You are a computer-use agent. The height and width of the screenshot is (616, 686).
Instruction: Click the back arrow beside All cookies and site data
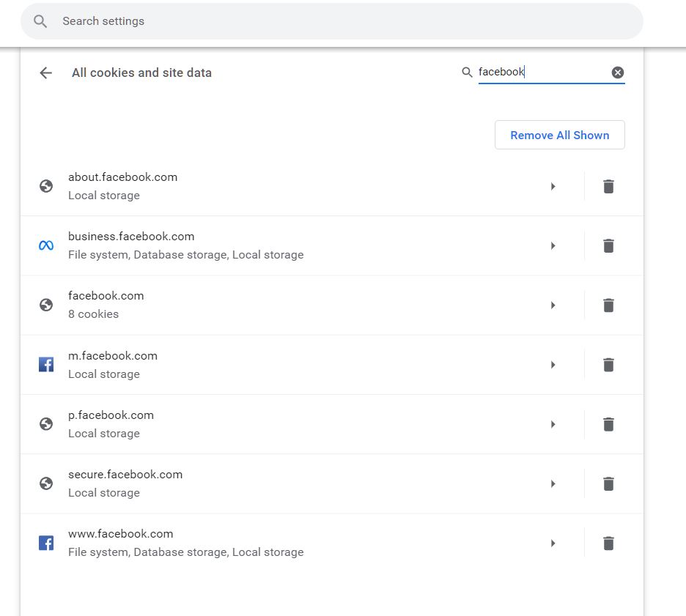(x=46, y=73)
